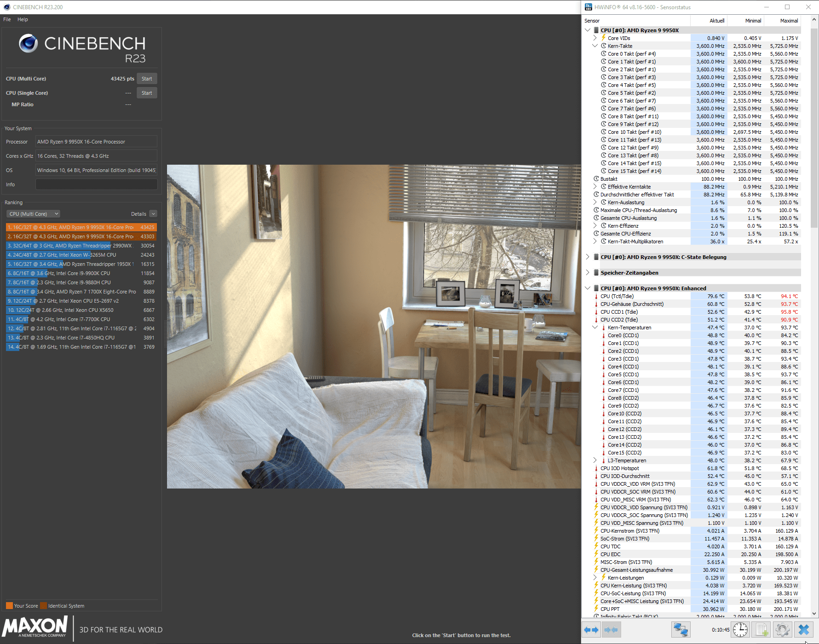The image size is (819, 644).
Task: Click the lightning icon beside SoC-Strom (SVI3 TFN)
Action: click(x=596, y=539)
